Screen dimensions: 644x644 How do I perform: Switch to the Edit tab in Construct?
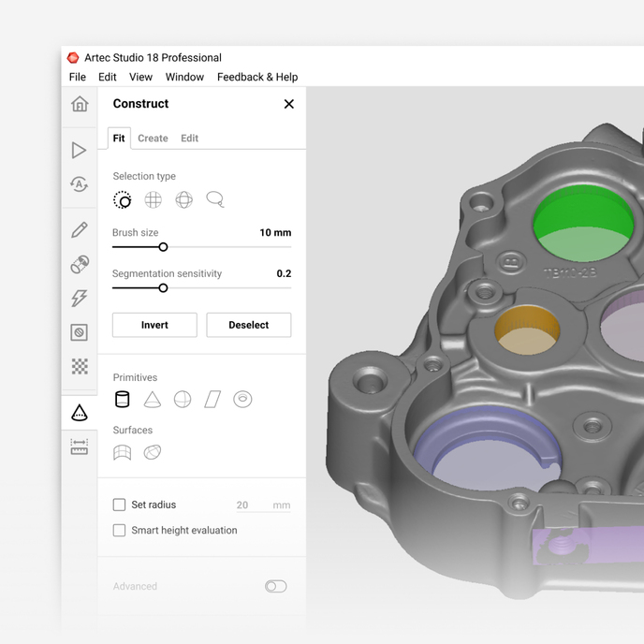[190, 139]
